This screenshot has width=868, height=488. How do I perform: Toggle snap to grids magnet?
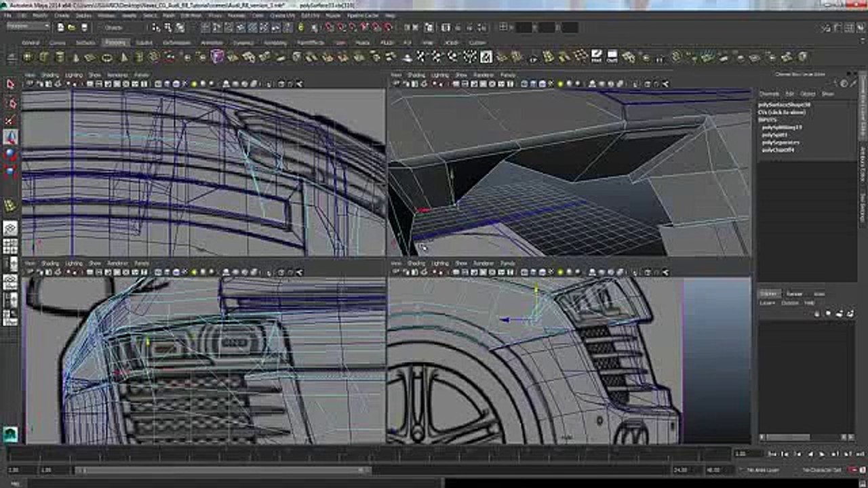pyautogui.click(x=328, y=27)
